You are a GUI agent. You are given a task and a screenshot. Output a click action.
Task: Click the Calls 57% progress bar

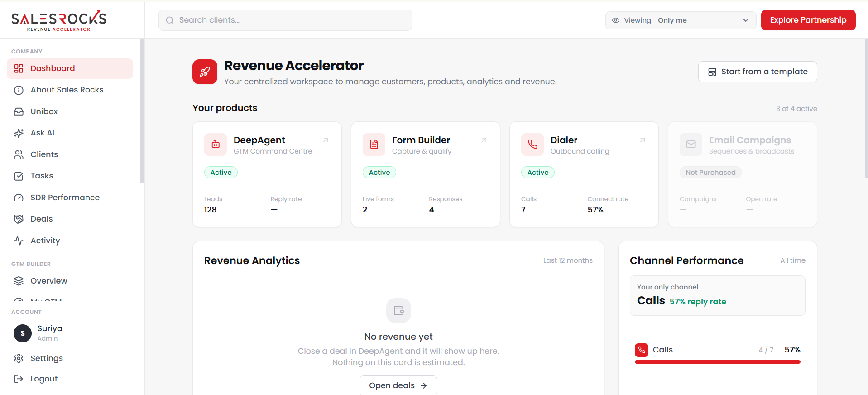718,362
